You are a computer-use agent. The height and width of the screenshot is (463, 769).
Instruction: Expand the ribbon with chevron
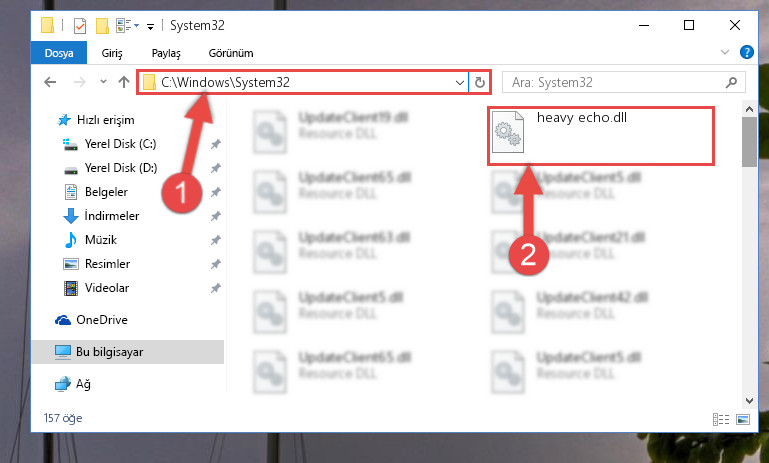725,52
